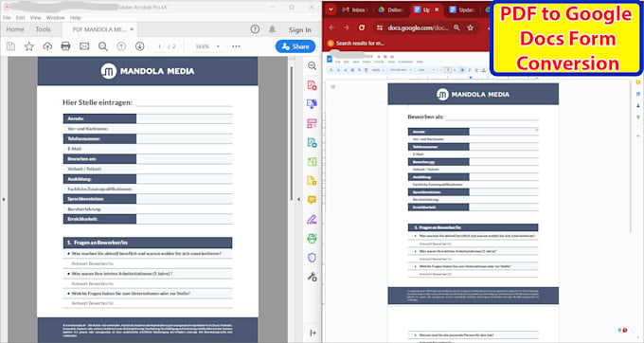Open the green printer tool in Acrobat pane
Image resolution: width=644 pixels, height=343 pixels.
[313, 238]
